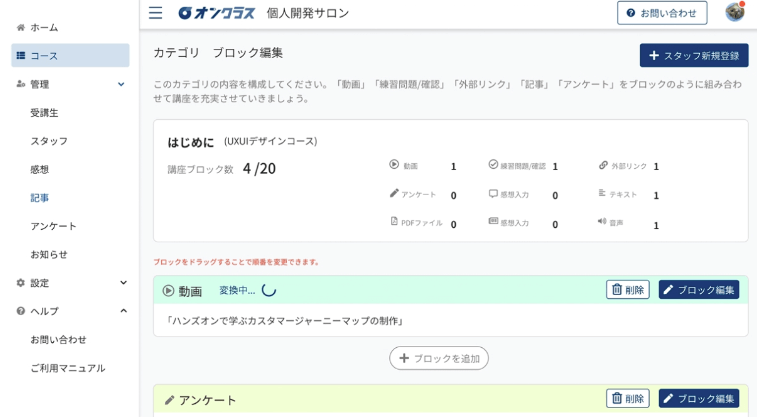The width and height of the screenshot is (757, 417).
Task: Click the 動画 play icon in stats
Action: coord(394,165)
